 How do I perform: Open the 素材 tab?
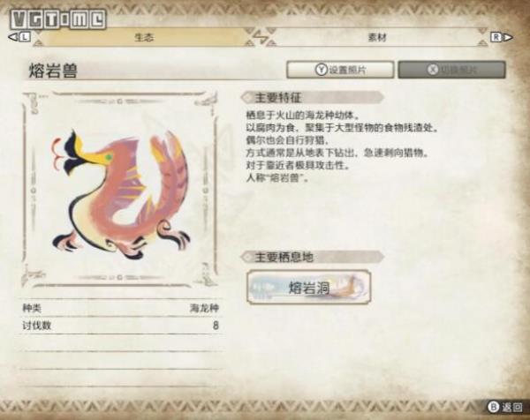pos(377,37)
